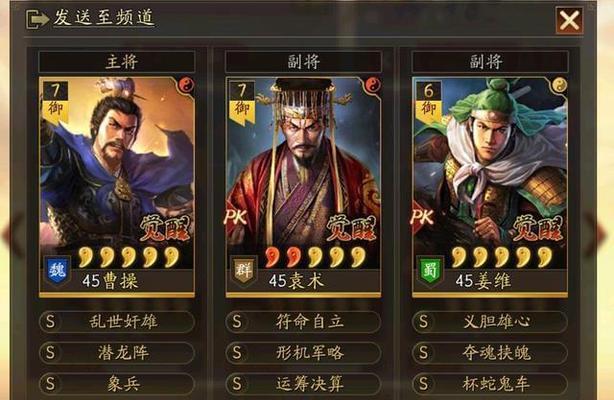Click the PK badge on Jiang Wei's card
614x400 pixels.
click(x=423, y=217)
